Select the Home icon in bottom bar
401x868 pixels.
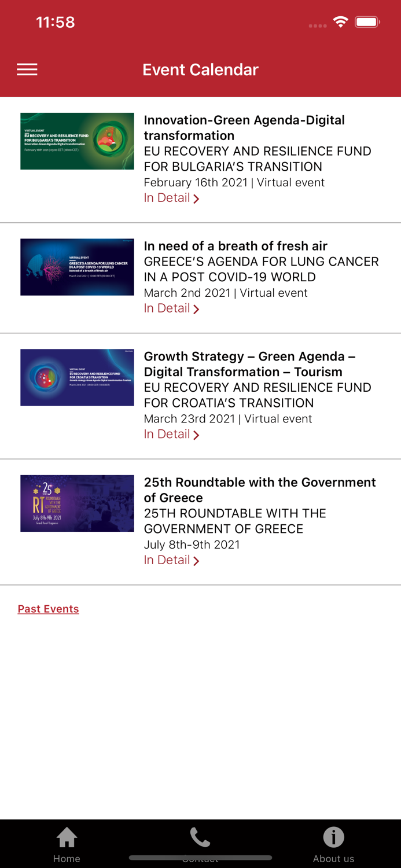pyautogui.click(x=66, y=836)
